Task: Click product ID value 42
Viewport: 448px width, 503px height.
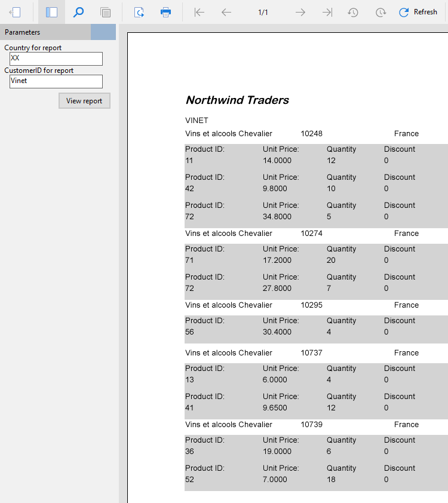Action: coord(189,189)
